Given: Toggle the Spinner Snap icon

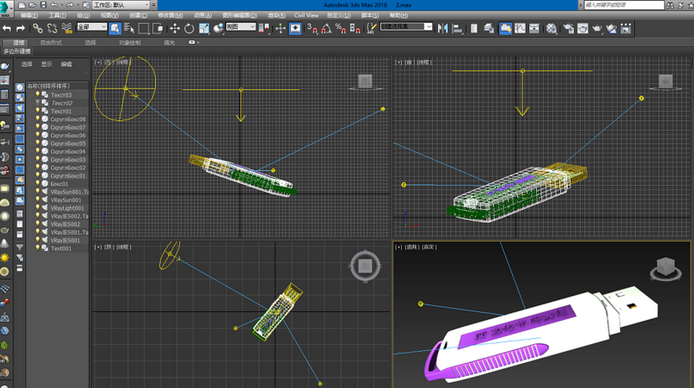Looking at the screenshot, I should click(x=355, y=29).
